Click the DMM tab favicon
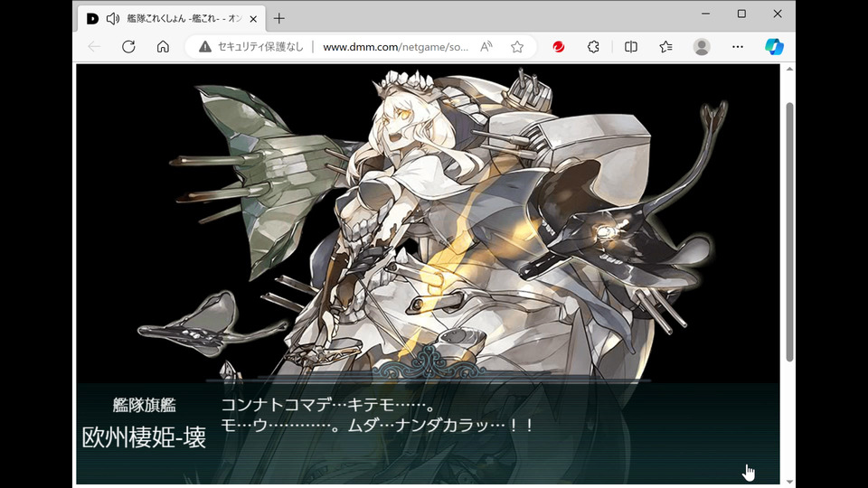 [92, 19]
